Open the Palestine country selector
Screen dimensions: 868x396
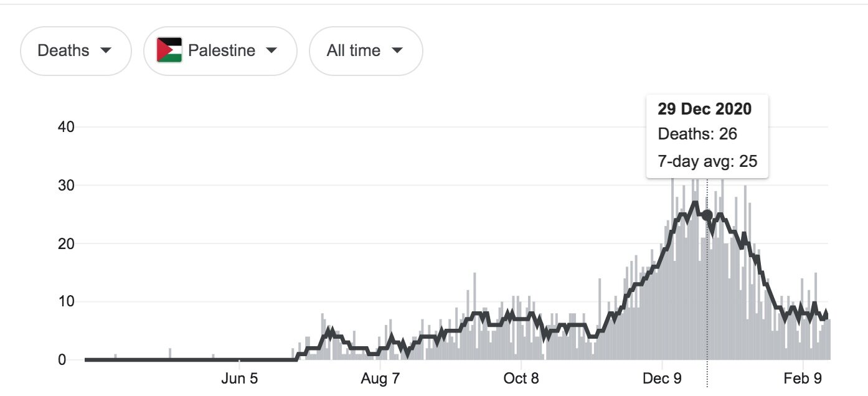pos(220,50)
